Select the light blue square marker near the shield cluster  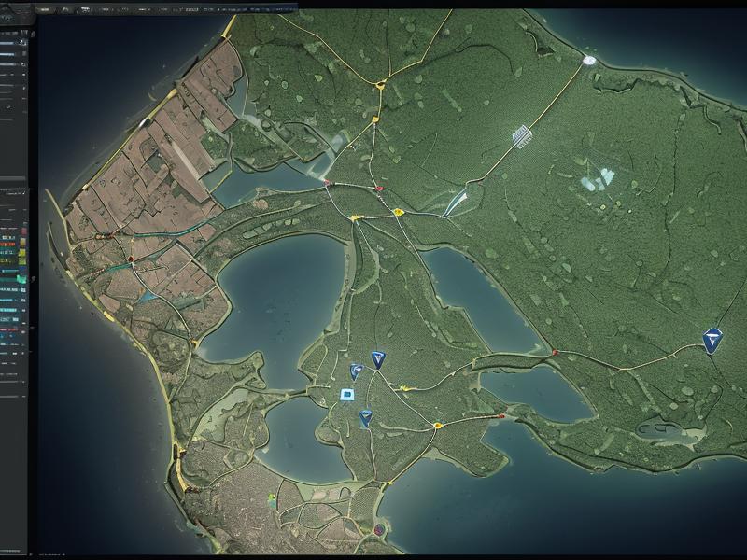(x=346, y=395)
